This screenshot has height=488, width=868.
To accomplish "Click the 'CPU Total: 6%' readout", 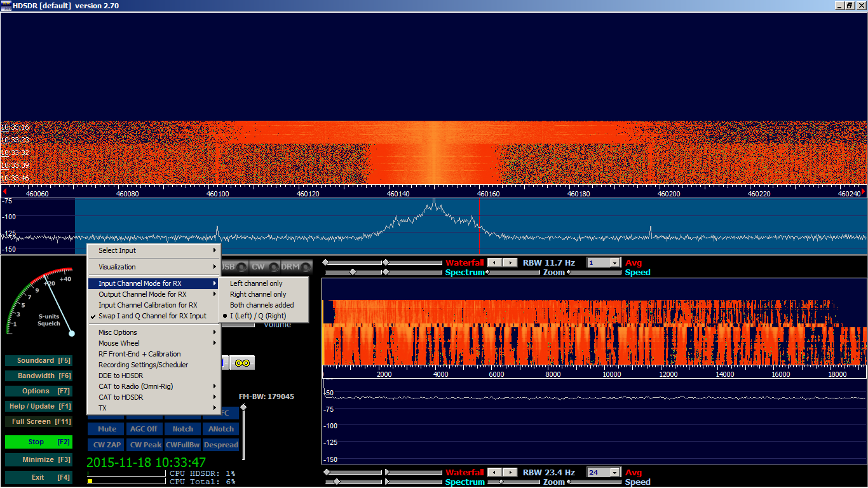I will (202, 482).
